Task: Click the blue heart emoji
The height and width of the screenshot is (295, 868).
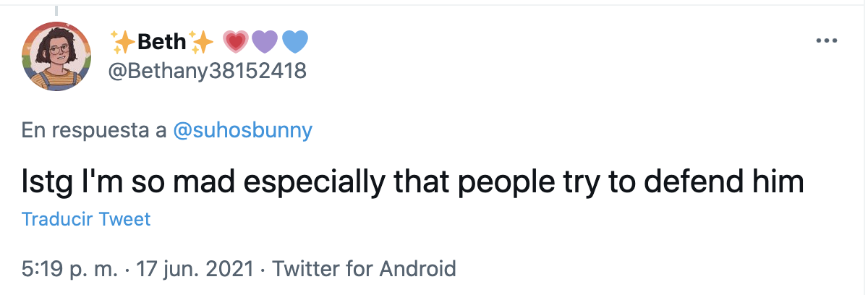Action: (x=294, y=43)
